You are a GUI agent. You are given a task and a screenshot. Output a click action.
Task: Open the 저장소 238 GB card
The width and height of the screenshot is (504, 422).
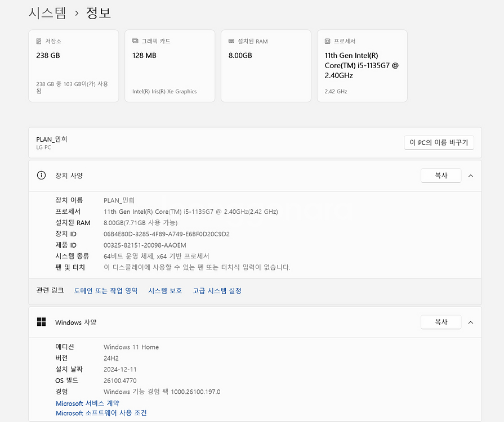pyautogui.click(x=74, y=66)
